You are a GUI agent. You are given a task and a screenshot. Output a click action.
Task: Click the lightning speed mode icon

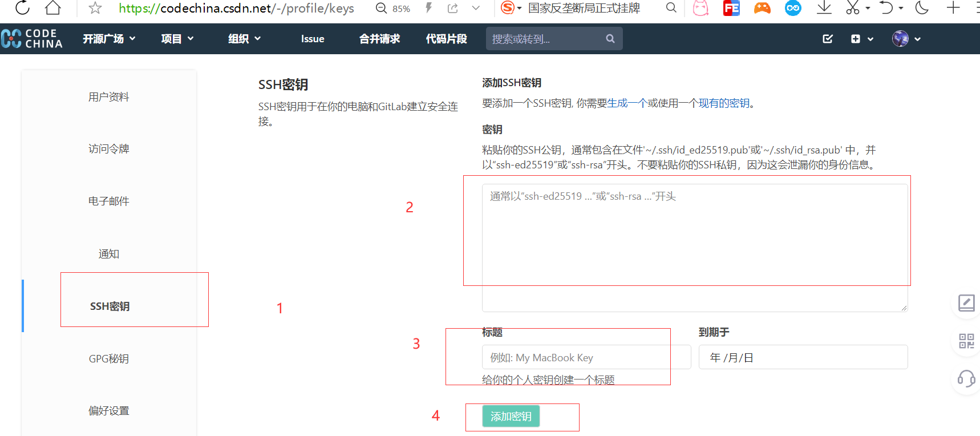click(428, 8)
